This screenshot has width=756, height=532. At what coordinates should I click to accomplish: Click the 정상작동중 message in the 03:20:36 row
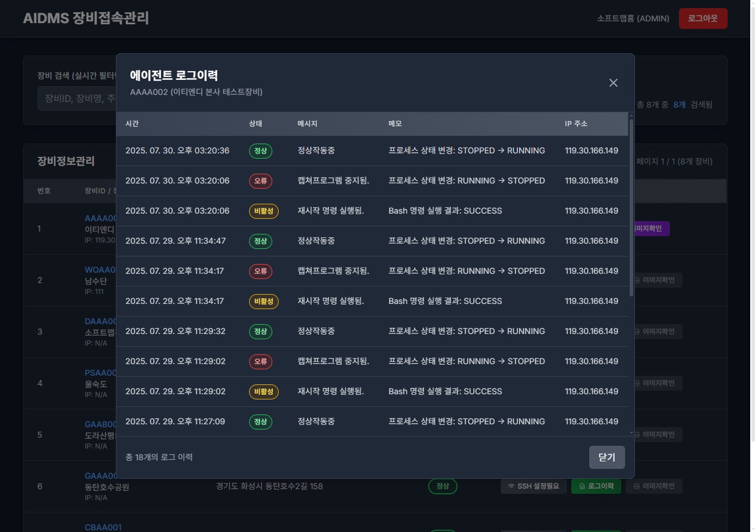pyautogui.click(x=316, y=151)
